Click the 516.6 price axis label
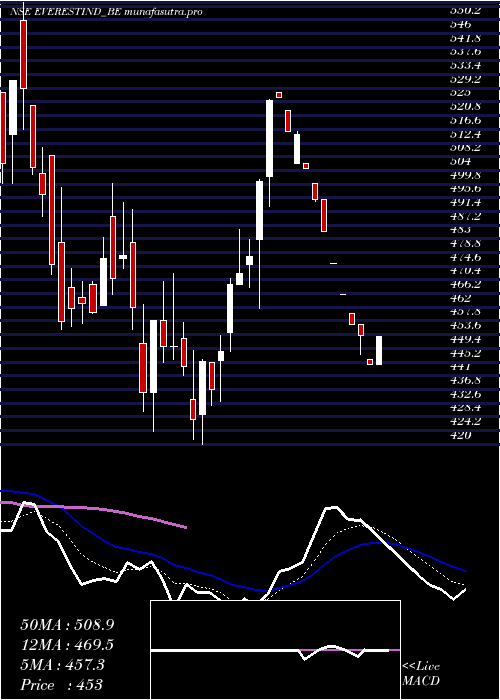Image resolution: width=500 pixels, height=700 pixels. [x=465, y=120]
